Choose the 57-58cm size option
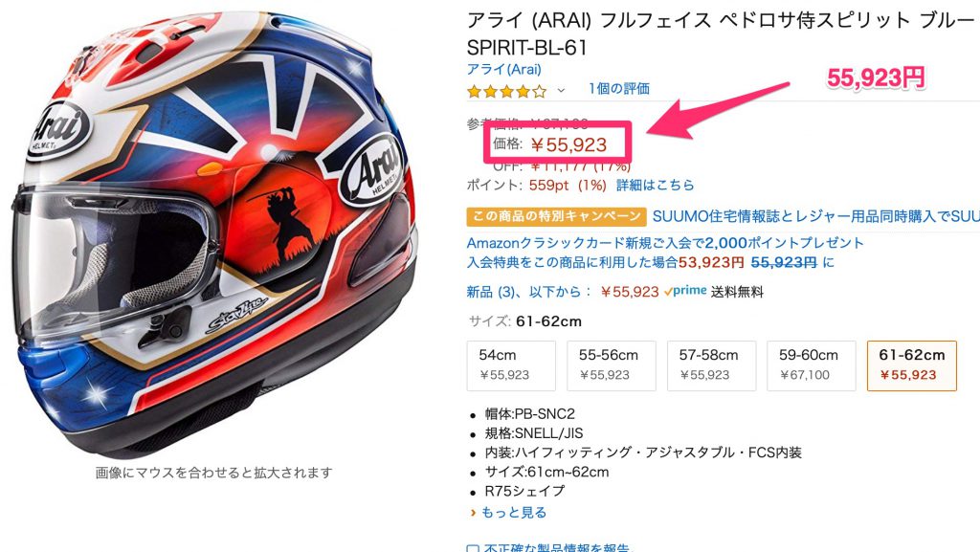This screenshot has height=552, width=980. (x=711, y=365)
